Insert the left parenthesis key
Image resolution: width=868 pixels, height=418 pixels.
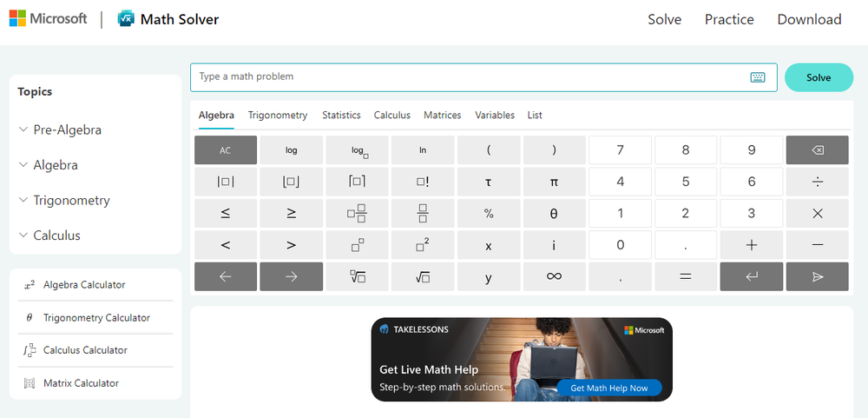point(488,150)
